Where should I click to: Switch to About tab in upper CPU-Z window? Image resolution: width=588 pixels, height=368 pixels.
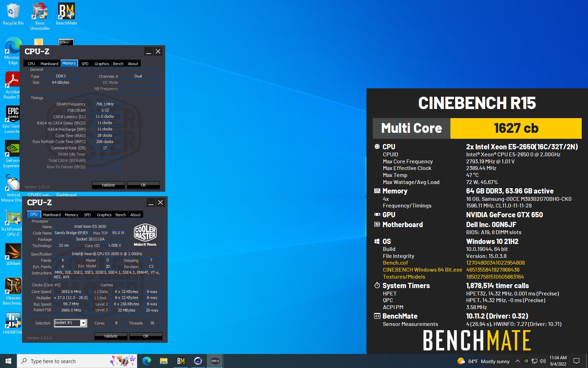click(133, 64)
